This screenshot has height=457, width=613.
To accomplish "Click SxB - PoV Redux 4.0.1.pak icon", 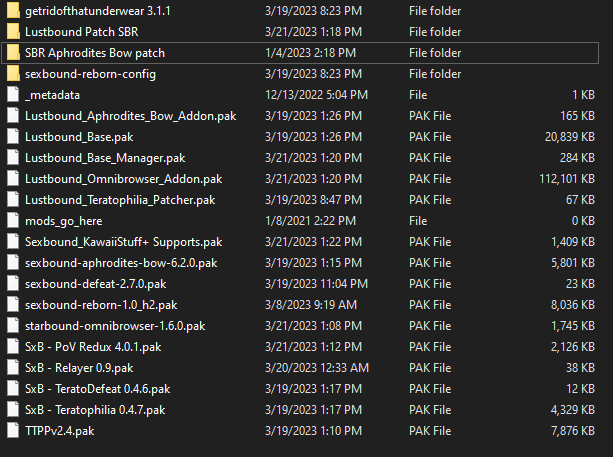I will pyautogui.click(x=13, y=347).
